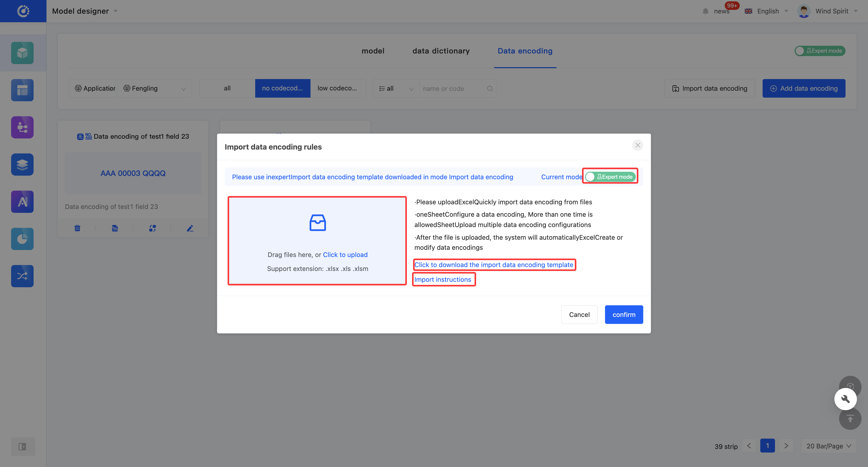Toggle Expert mode switch in page header
This screenshot has width=868, height=467.
click(820, 51)
